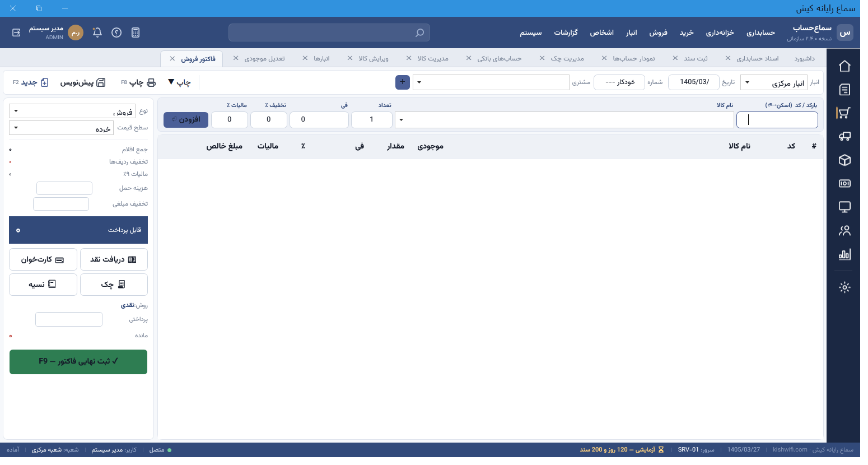Screen dimensions: 868x465
Task: Open the calculator icon in the header
Action: (x=136, y=32)
